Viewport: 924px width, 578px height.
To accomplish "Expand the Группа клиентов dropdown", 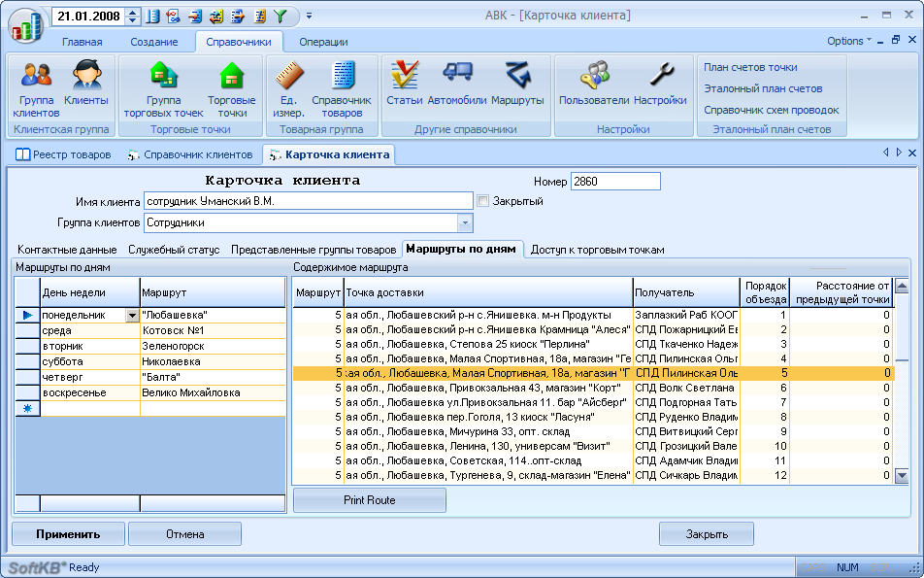I will point(465,223).
